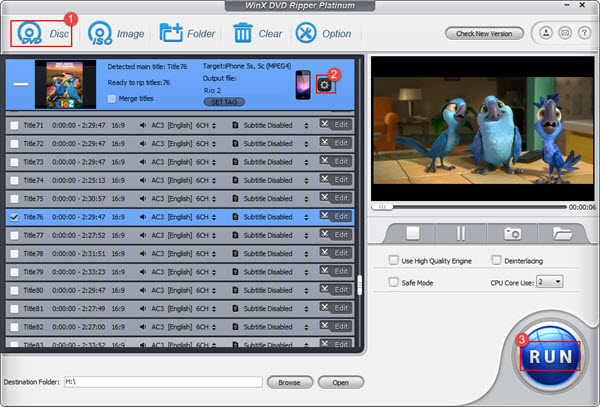Enable Deinterlacing checkbox
600x407 pixels.
[496, 260]
